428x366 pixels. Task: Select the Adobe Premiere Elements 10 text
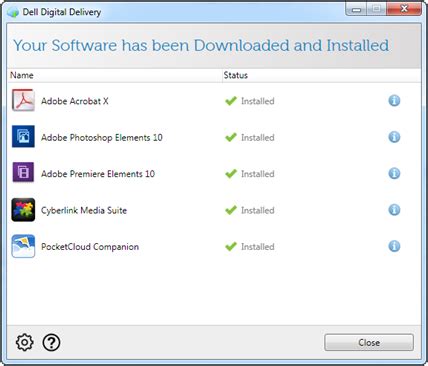[x=98, y=174]
